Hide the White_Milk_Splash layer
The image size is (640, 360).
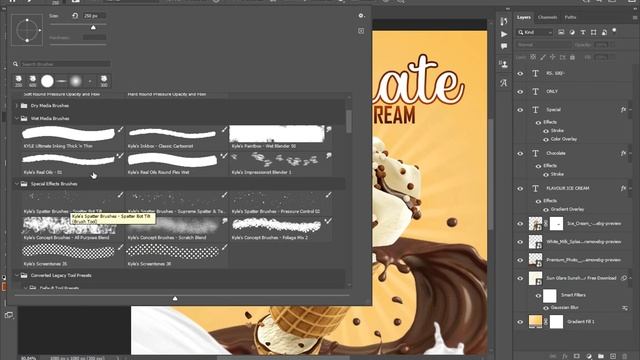[x=520, y=242]
